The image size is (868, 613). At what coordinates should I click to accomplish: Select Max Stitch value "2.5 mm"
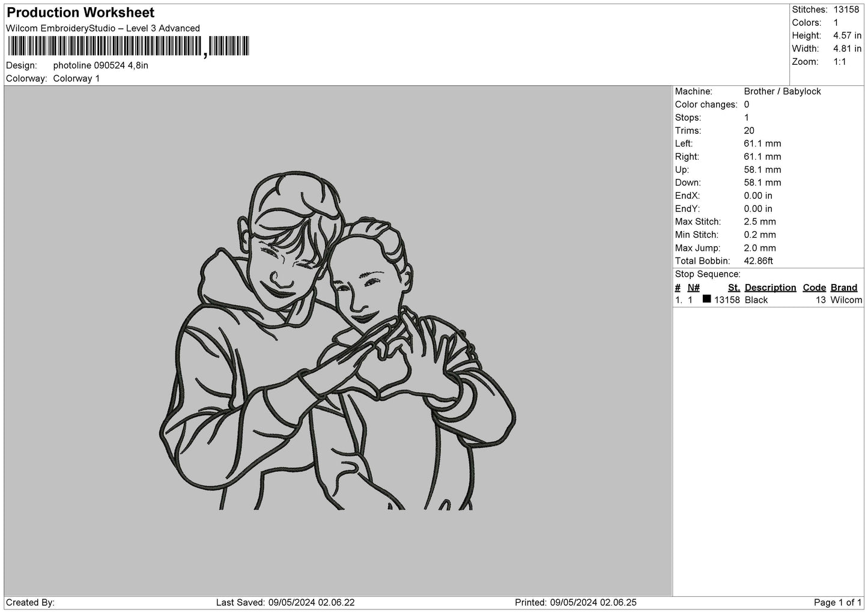click(x=760, y=222)
